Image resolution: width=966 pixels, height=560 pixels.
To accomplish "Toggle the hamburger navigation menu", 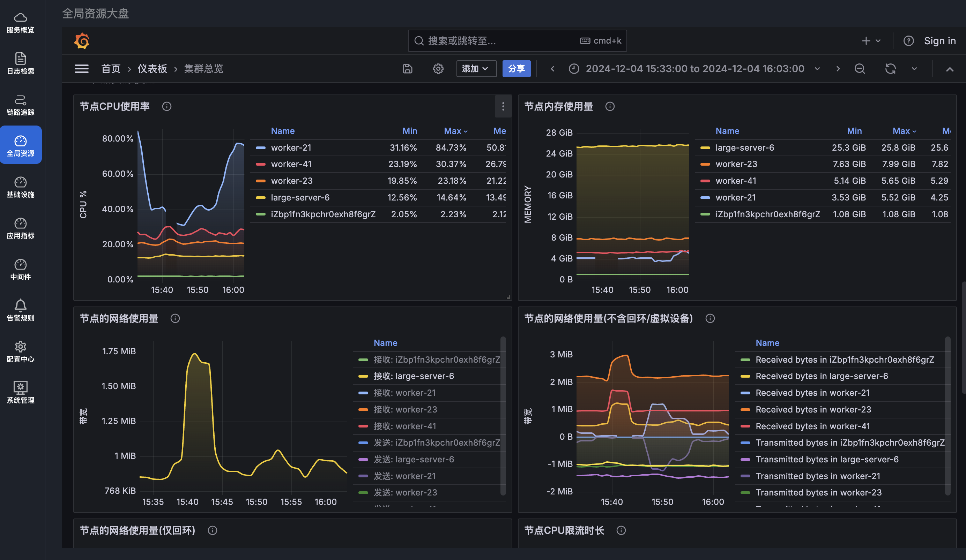I will [x=82, y=69].
